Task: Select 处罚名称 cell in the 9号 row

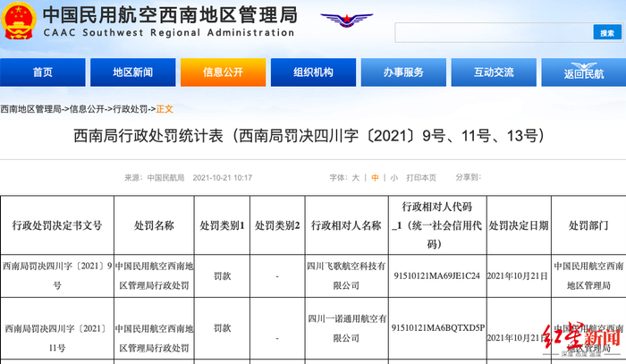Action: (x=154, y=275)
